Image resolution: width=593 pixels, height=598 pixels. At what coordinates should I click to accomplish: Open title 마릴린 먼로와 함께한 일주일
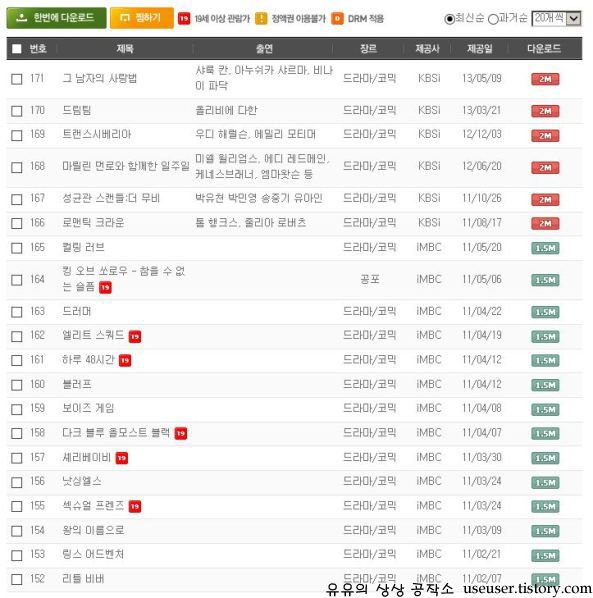pos(126,166)
